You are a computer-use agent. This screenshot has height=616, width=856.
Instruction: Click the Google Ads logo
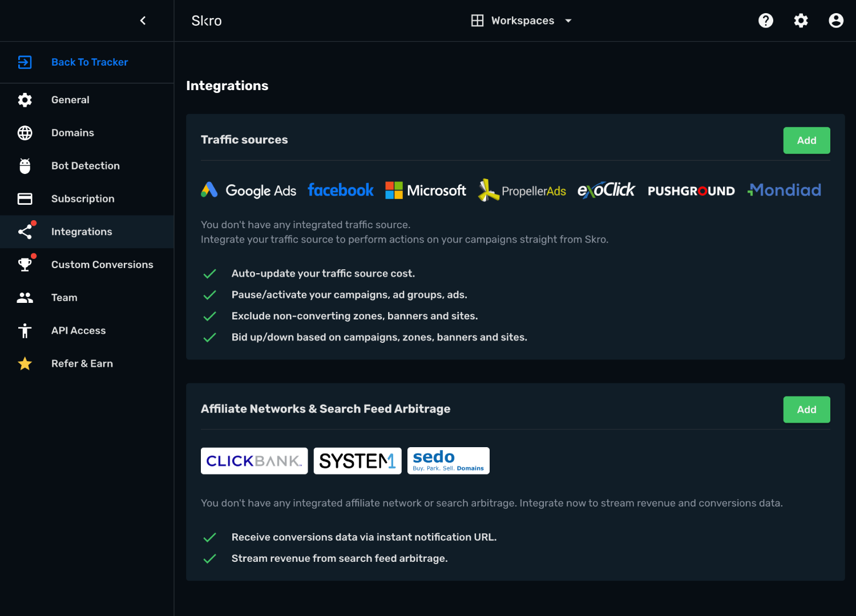[249, 190]
